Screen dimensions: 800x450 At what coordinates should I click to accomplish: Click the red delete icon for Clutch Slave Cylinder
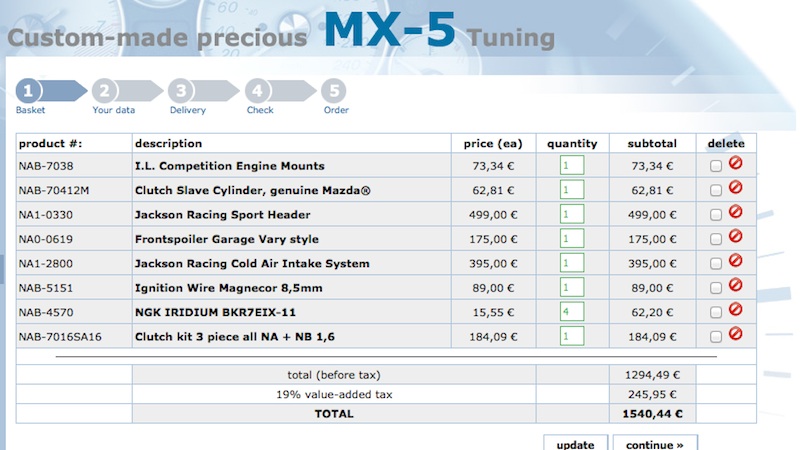pyautogui.click(x=735, y=187)
